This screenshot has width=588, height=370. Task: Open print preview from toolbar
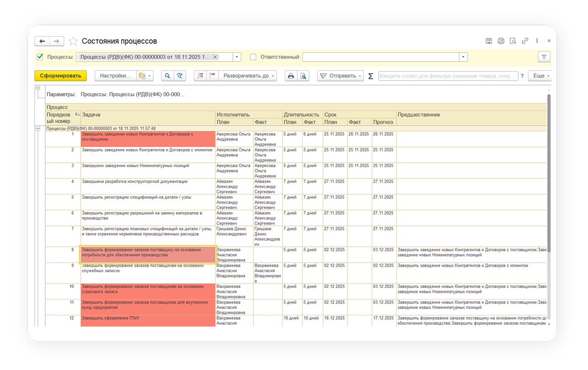(303, 76)
